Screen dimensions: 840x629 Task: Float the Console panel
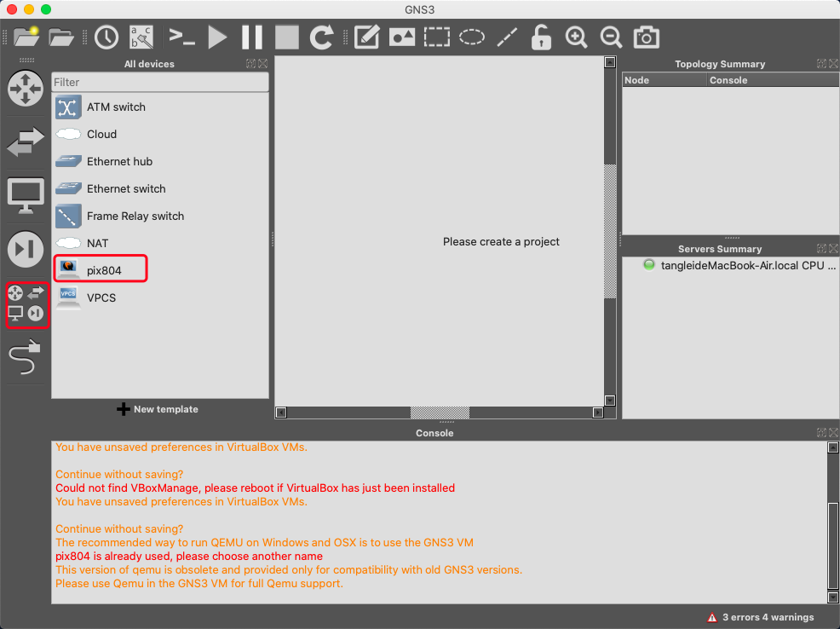tap(821, 432)
